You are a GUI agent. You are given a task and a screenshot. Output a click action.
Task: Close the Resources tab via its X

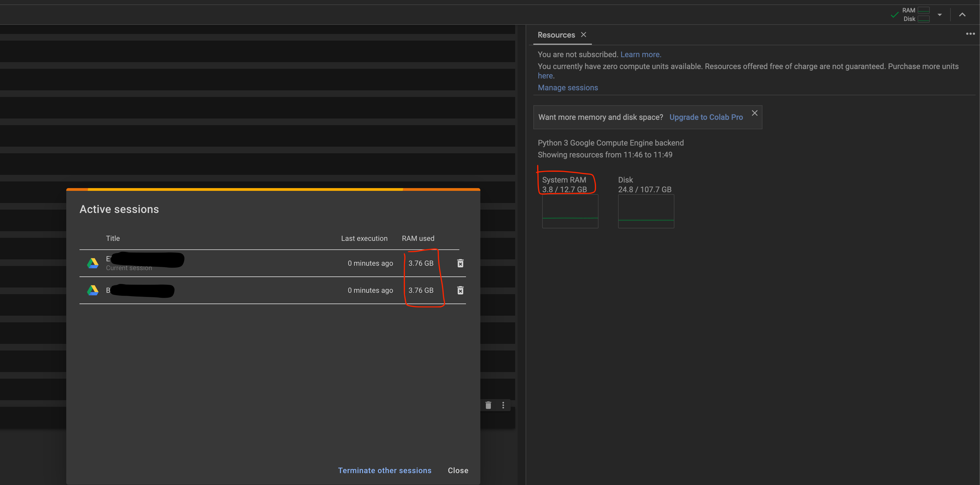tap(584, 35)
